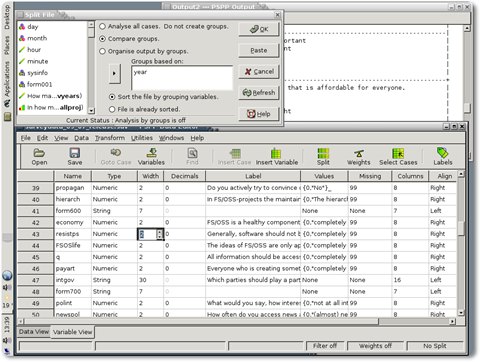Viewport: 480px width, 362px height.
Task: Click the Open toolbar icon
Action: tap(39, 157)
